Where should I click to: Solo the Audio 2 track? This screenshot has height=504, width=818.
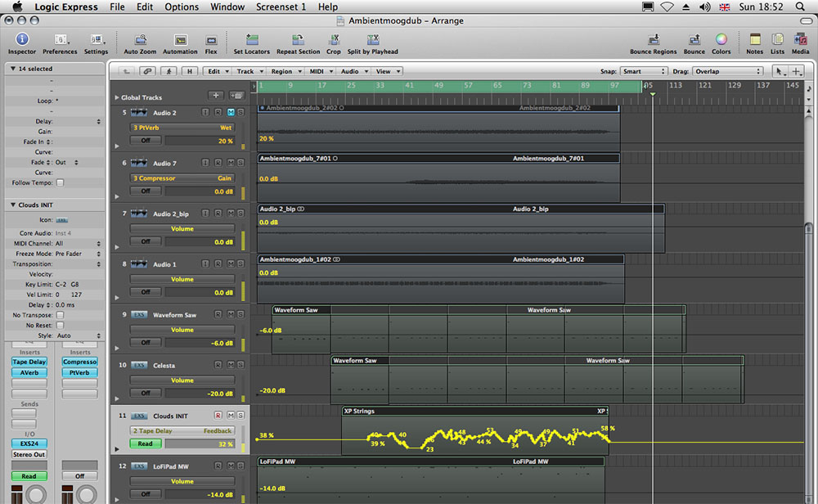click(240, 112)
